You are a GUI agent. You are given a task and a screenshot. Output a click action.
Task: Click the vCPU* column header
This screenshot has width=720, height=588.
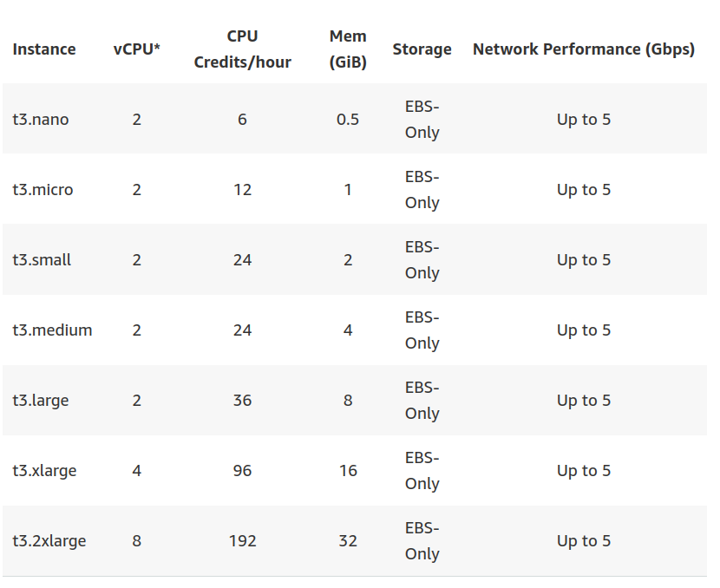[137, 49]
